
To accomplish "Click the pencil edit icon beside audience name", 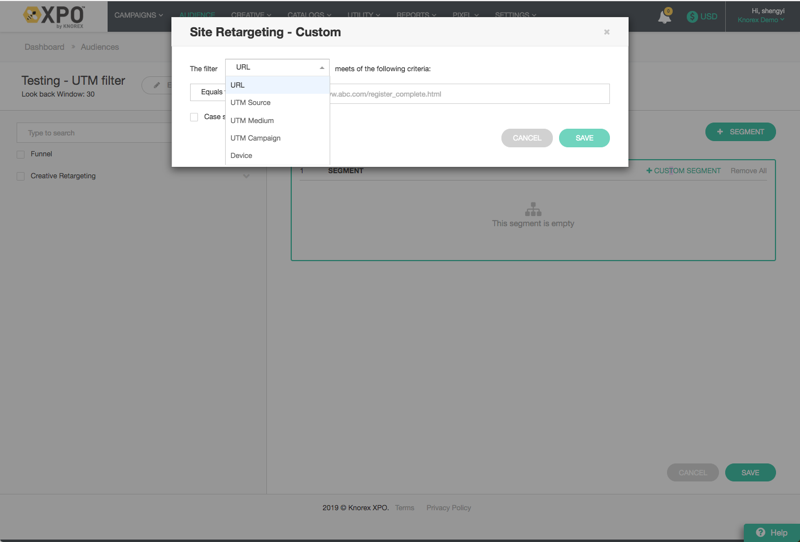I will point(157,85).
